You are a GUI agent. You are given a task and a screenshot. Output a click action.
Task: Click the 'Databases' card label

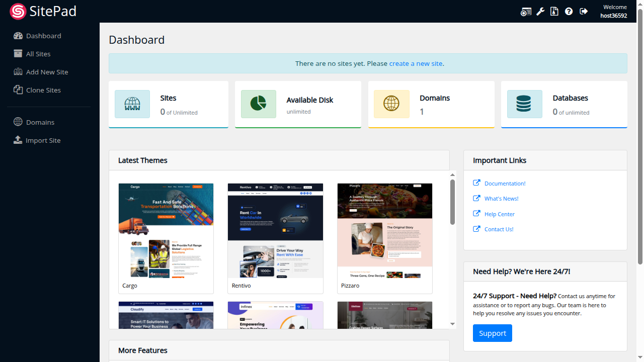[x=571, y=98]
